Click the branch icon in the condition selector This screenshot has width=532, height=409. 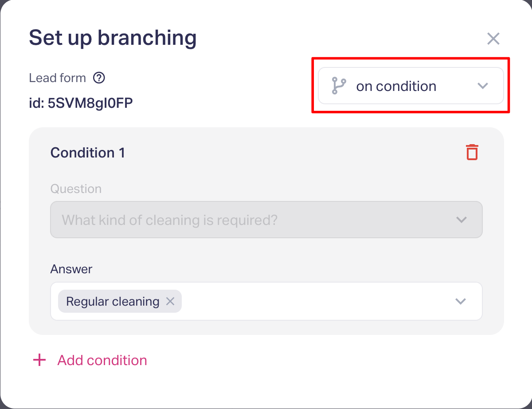point(339,86)
